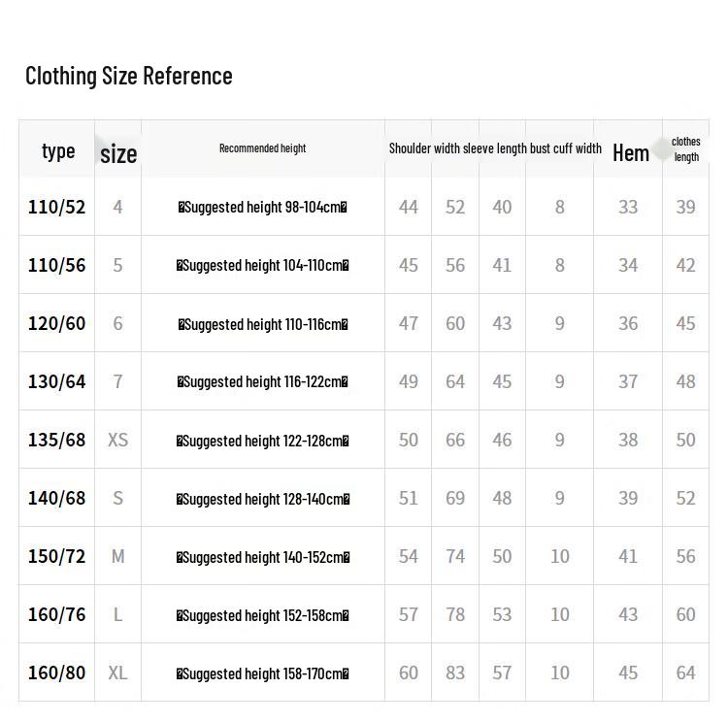The height and width of the screenshot is (722, 728).
Task: Select the size column header
Action: pos(118,153)
